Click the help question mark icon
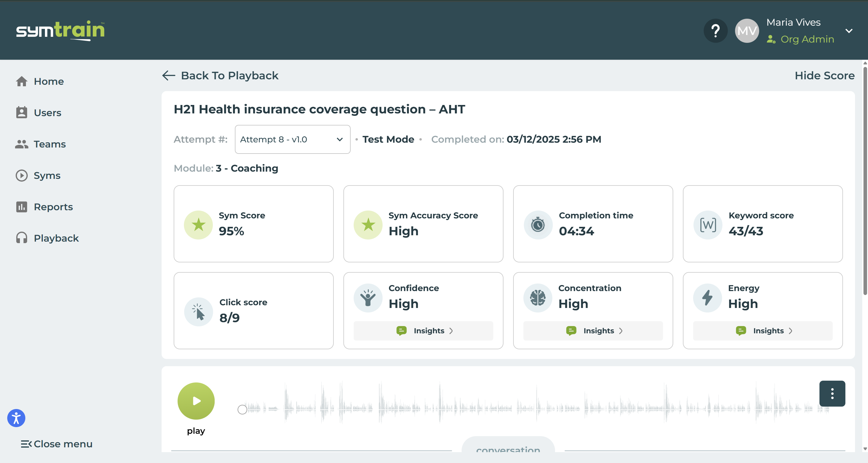 tap(715, 31)
